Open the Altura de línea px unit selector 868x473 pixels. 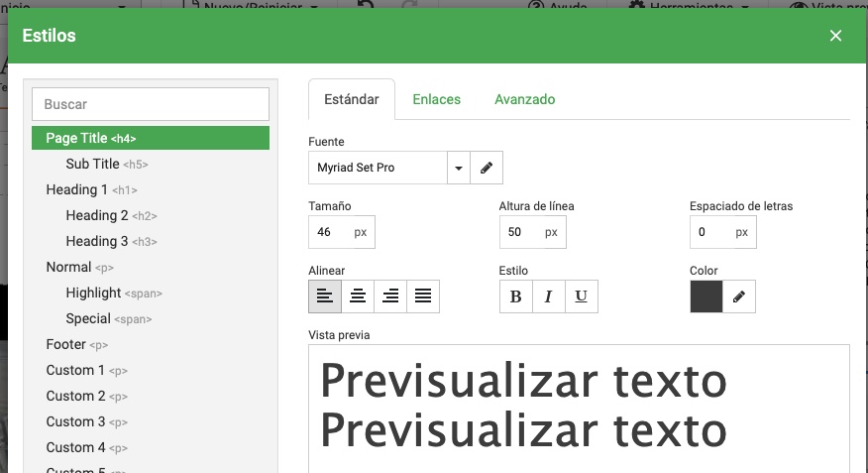coord(551,232)
